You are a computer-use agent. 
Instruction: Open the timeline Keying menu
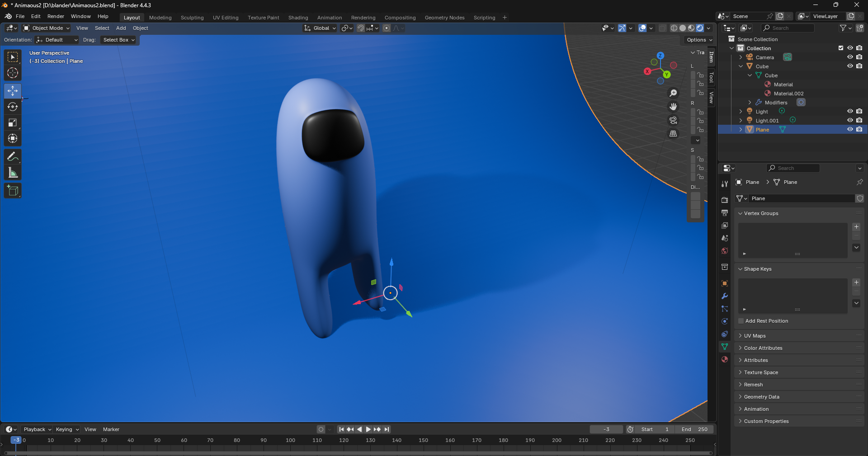[x=67, y=429]
